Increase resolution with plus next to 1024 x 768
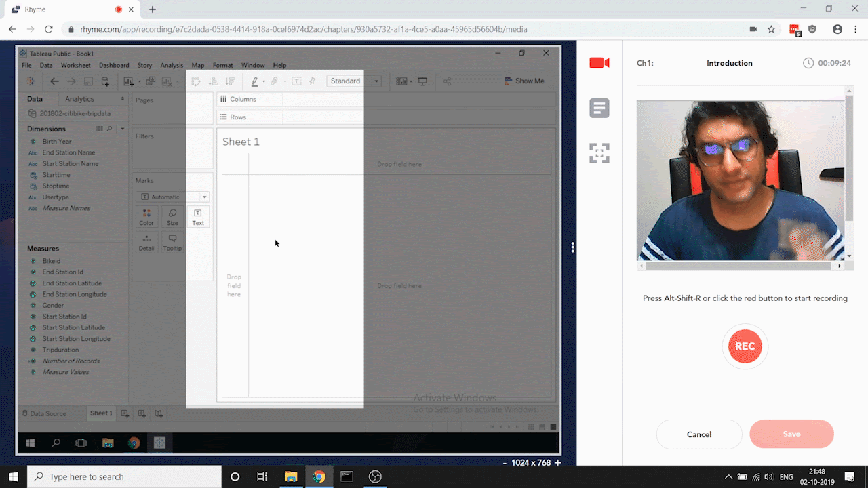The width and height of the screenshot is (868, 488). [x=557, y=463]
